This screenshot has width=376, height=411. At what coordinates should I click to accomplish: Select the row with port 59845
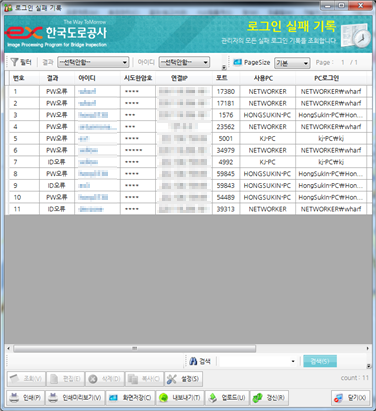point(188,174)
